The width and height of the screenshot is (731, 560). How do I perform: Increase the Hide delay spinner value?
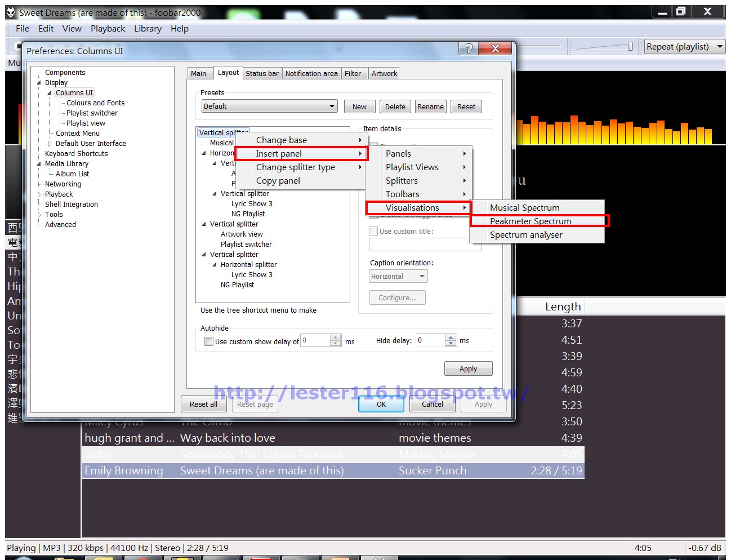[x=451, y=337]
